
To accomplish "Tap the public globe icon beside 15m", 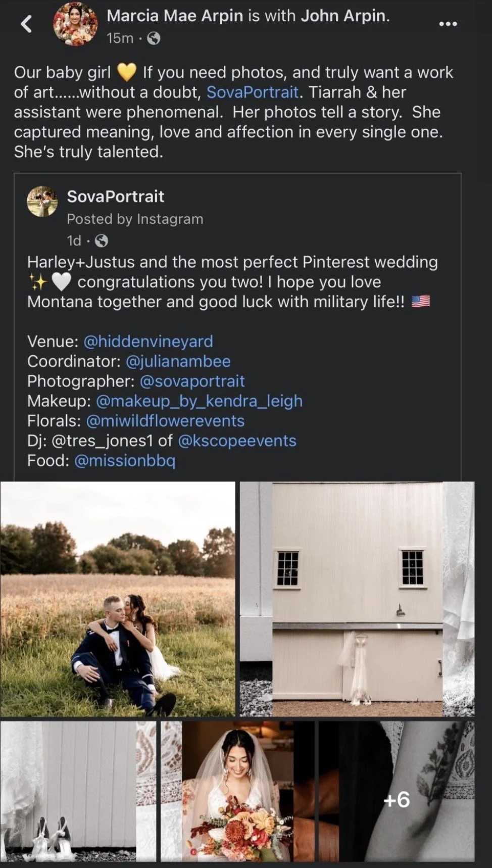I will coord(154,38).
